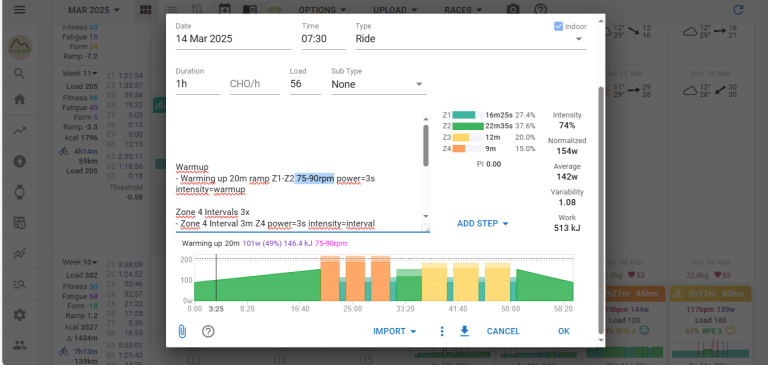The width and height of the screenshot is (768, 365).
Task: Open the workout library book icon
Action: point(250,10)
